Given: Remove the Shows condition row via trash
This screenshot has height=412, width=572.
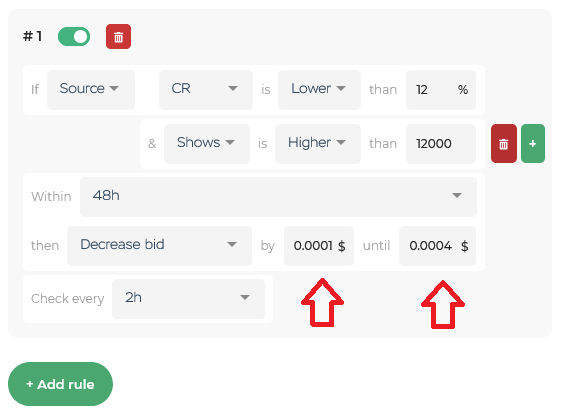Looking at the screenshot, I should point(503,143).
